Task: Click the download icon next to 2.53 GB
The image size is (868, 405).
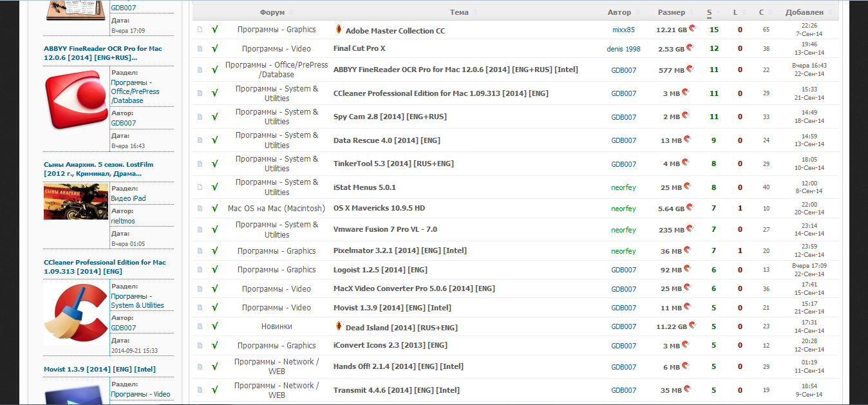Action: (x=690, y=48)
